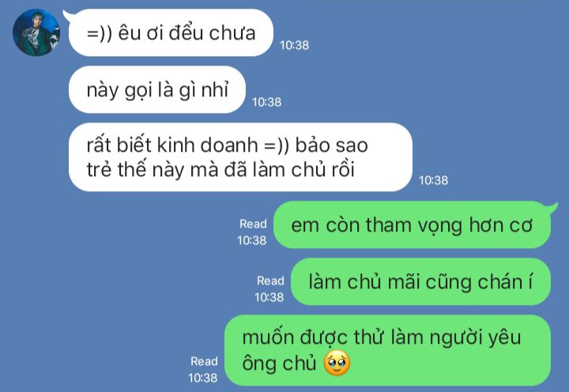
Task: Select the message "làm chủ mãi cũng chán í"
Action: (420, 281)
